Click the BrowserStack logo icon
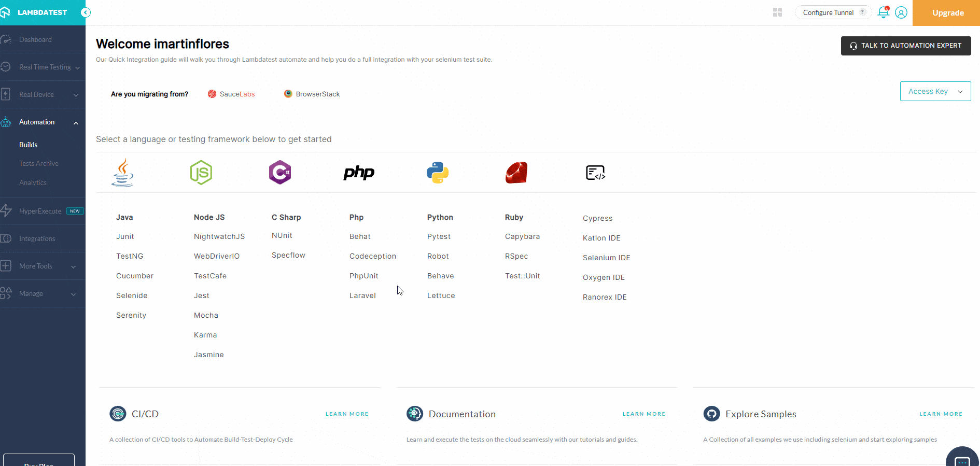Image resolution: width=980 pixels, height=466 pixels. coord(288,94)
